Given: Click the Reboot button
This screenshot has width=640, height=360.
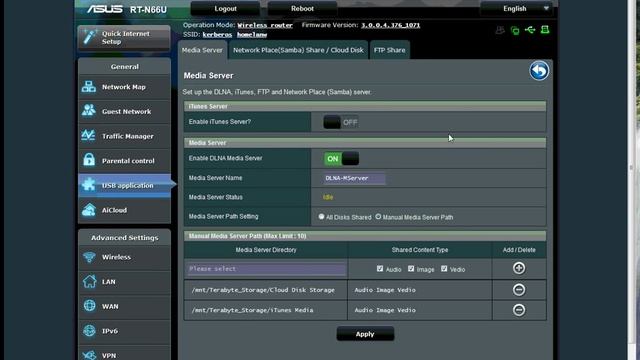Looking at the screenshot, I should pyautogui.click(x=302, y=9).
